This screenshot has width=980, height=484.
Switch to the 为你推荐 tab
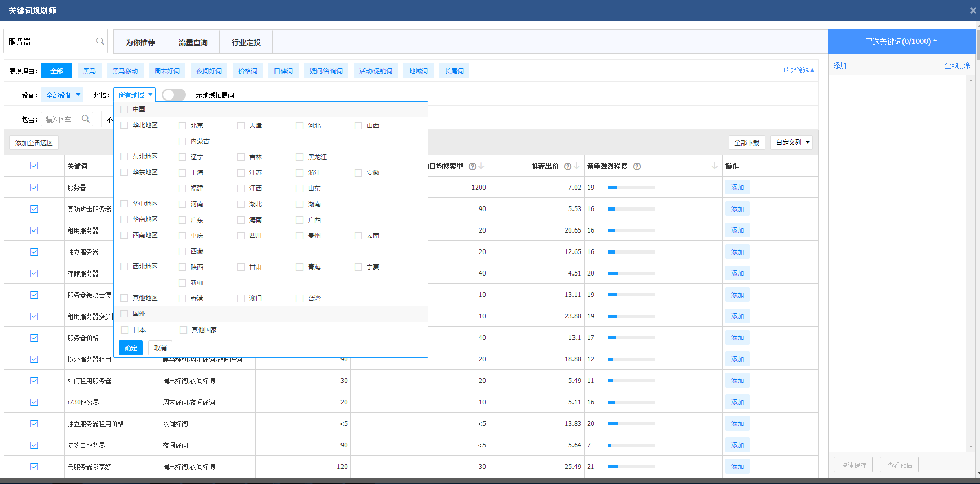click(140, 42)
